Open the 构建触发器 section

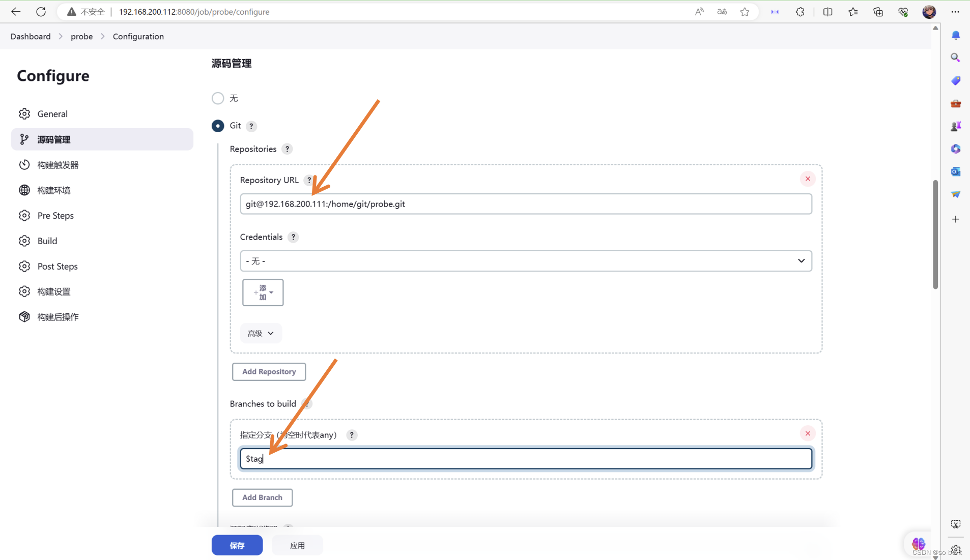coord(102,165)
